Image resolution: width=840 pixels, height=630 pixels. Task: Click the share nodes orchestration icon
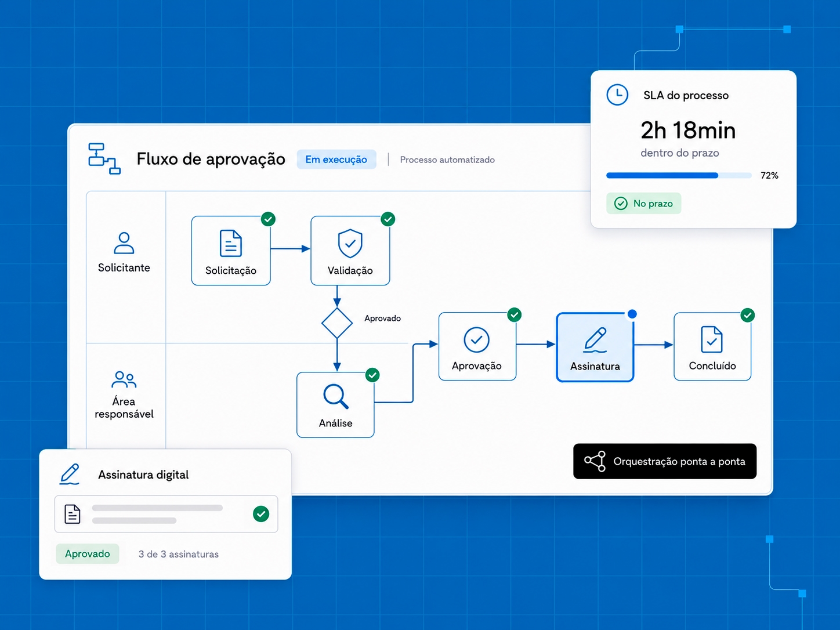click(x=595, y=461)
